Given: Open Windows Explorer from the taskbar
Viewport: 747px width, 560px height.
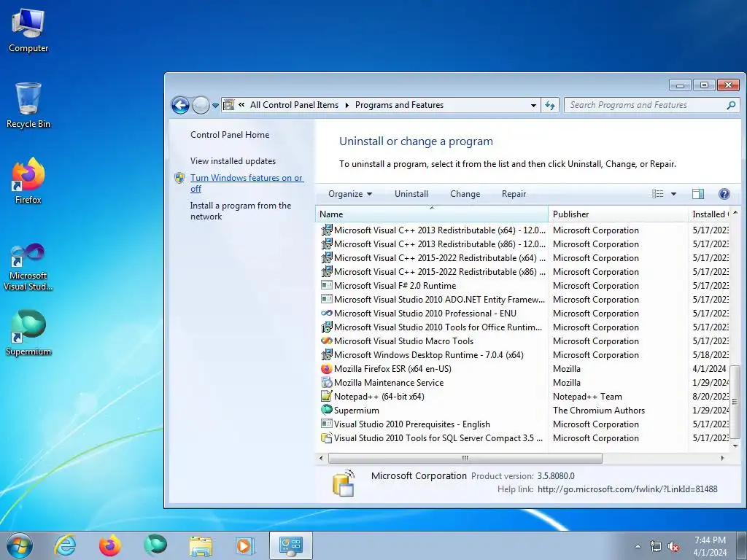Looking at the screenshot, I should click(x=201, y=545).
